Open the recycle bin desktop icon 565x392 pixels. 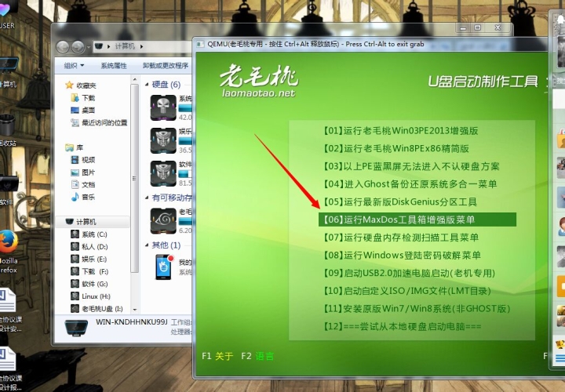click(x=6, y=125)
